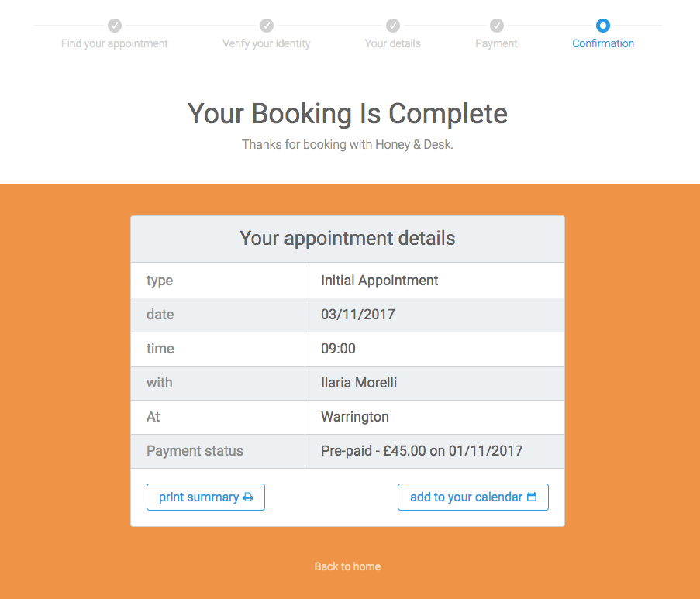This screenshot has width=700, height=599.
Task: Click the active Confirmation step circle
Action: pyautogui.click(x=603, y=26)
